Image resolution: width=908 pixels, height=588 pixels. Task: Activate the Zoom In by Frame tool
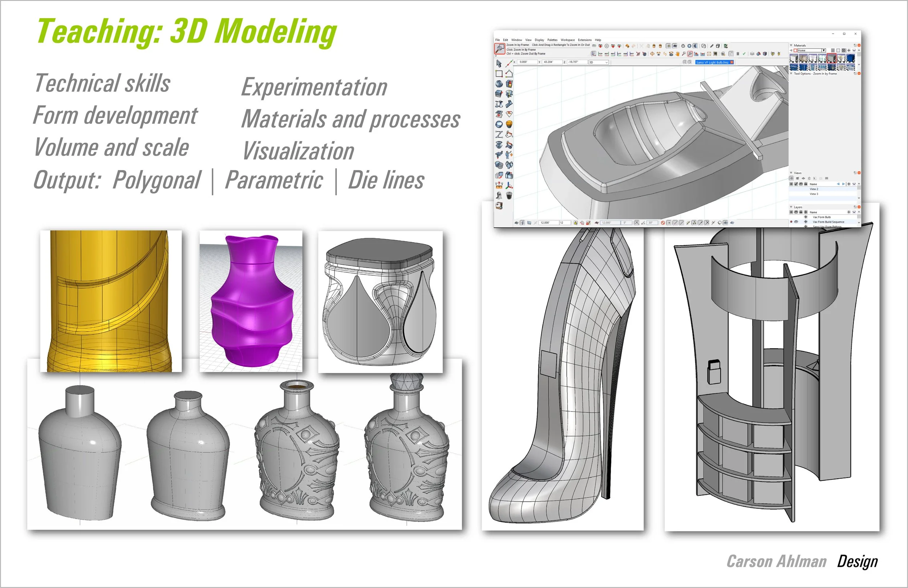(x=500, y=48)
